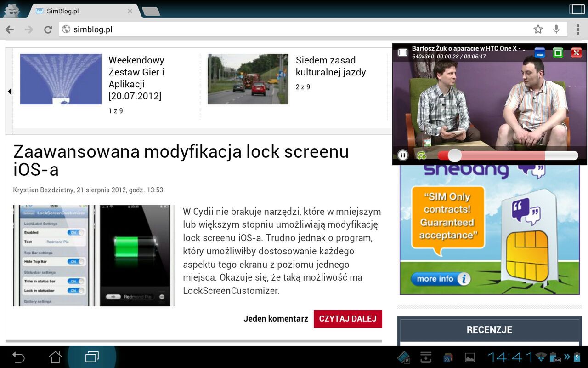Minimize the floating video with blue button

pyautogui.click(x=540, y=52)
